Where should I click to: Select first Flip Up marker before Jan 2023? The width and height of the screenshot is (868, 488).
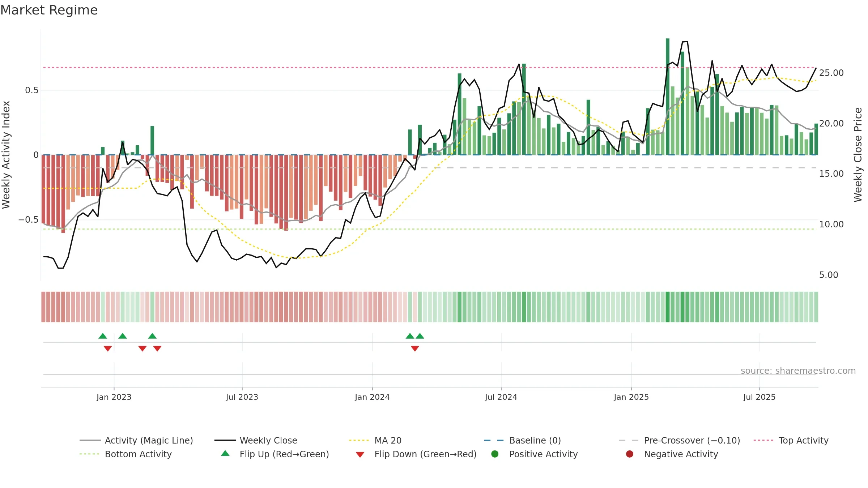pos(103,336)
